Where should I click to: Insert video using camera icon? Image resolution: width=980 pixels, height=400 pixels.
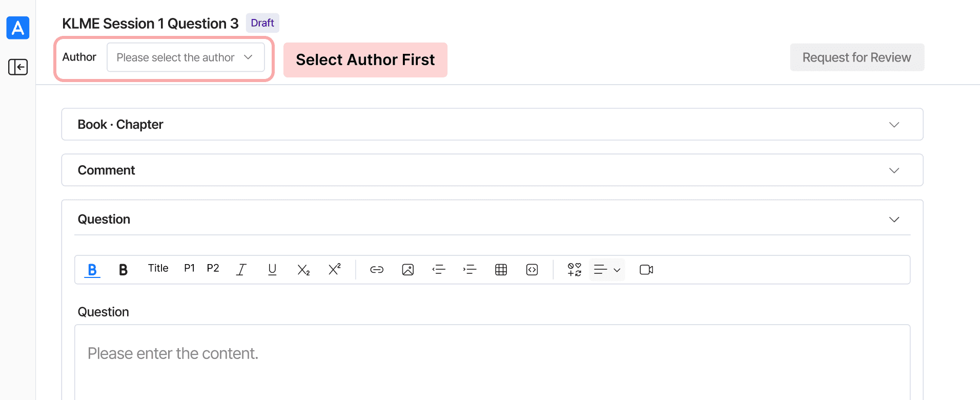[x=646, y=270]
